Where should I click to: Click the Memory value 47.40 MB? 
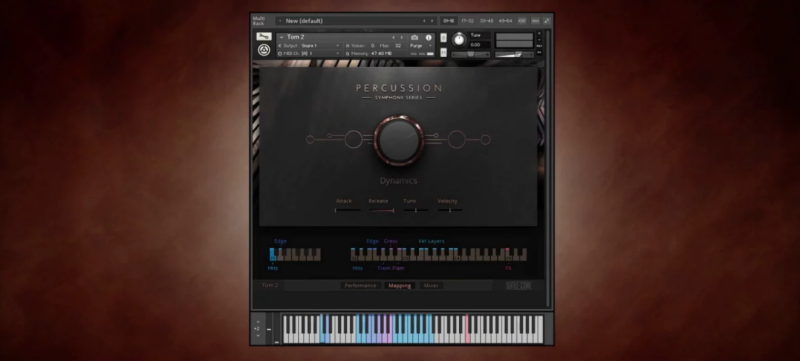point(381,54)
